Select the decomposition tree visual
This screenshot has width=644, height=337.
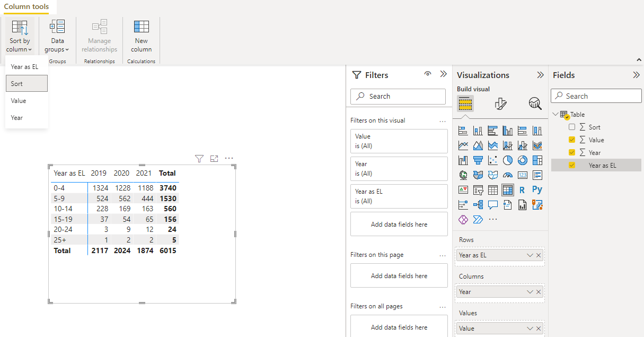pyautogui.click(x=478, y=205)
